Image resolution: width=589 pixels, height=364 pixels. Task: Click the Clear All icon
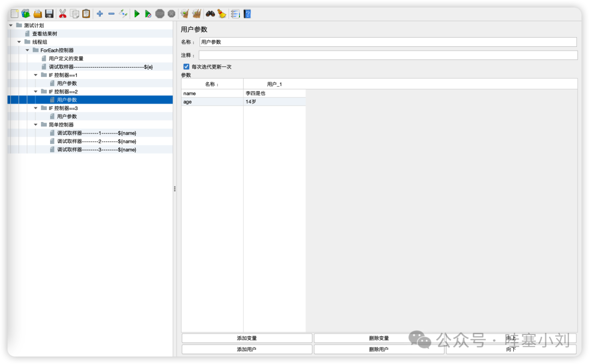click(x=196, y=14)
